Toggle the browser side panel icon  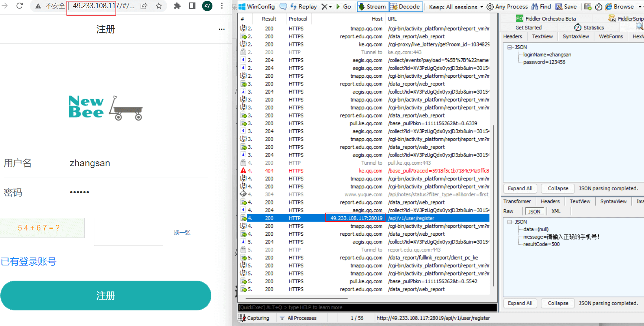coord(192,6)
